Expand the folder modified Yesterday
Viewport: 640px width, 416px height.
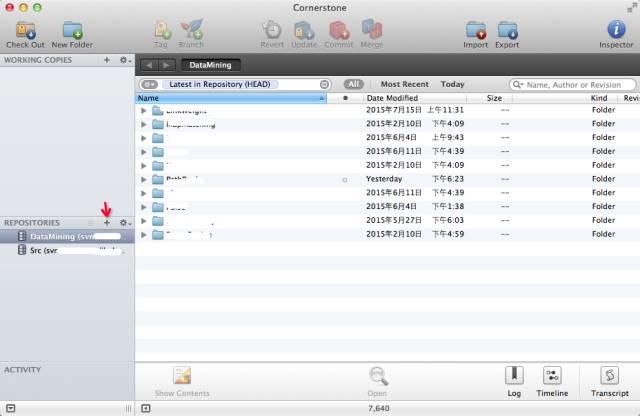click(x=144, y=179)
